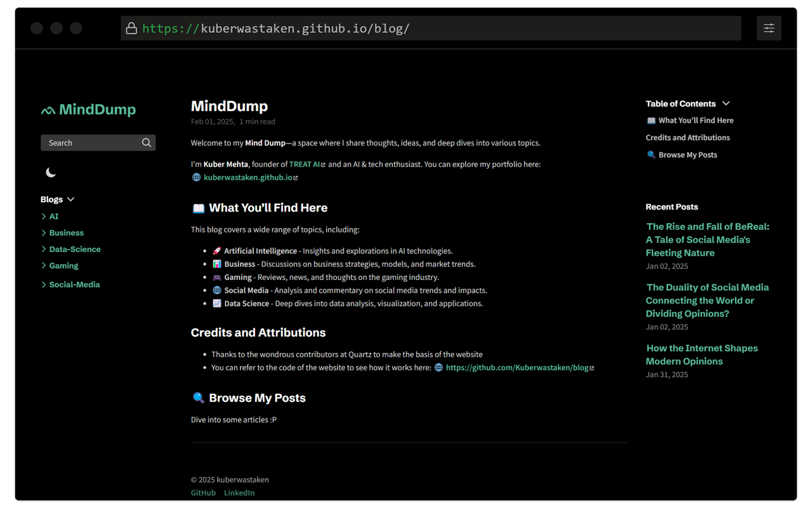
Task: Click the Dive into some articles :P text
Action: click(x=233, y=420)
